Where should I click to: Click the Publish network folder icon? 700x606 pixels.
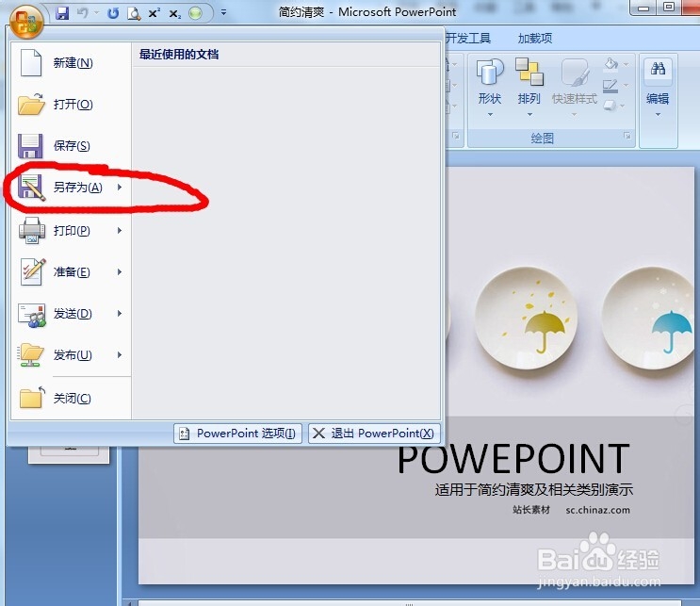30,355
